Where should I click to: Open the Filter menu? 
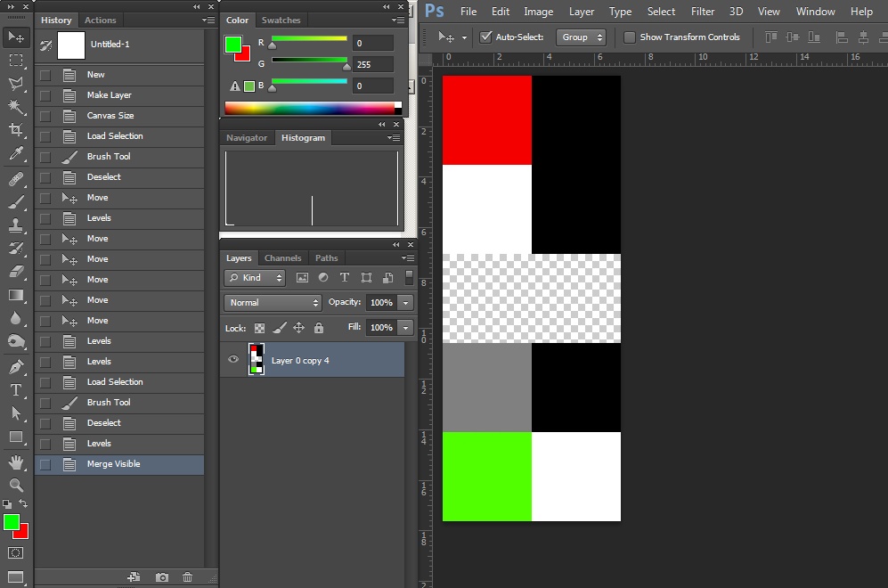pyautogui.click(x=703, y=12)
